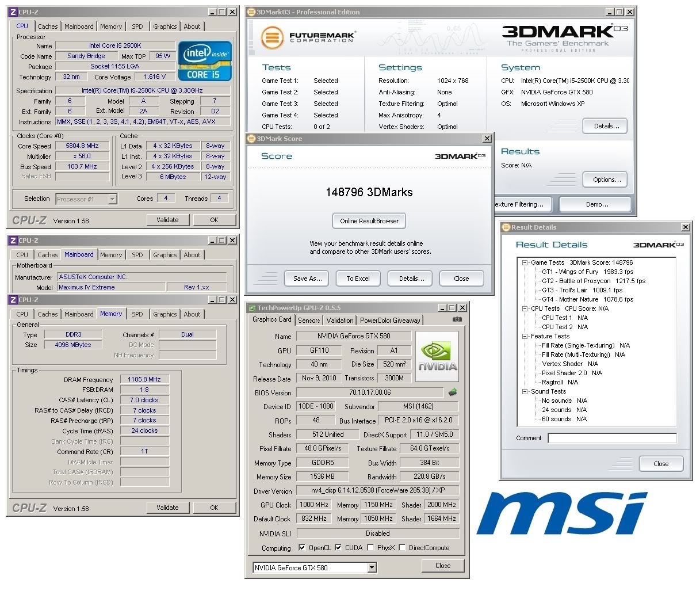Click the 3DMark03 Professional Edition title bar icon

251,12
